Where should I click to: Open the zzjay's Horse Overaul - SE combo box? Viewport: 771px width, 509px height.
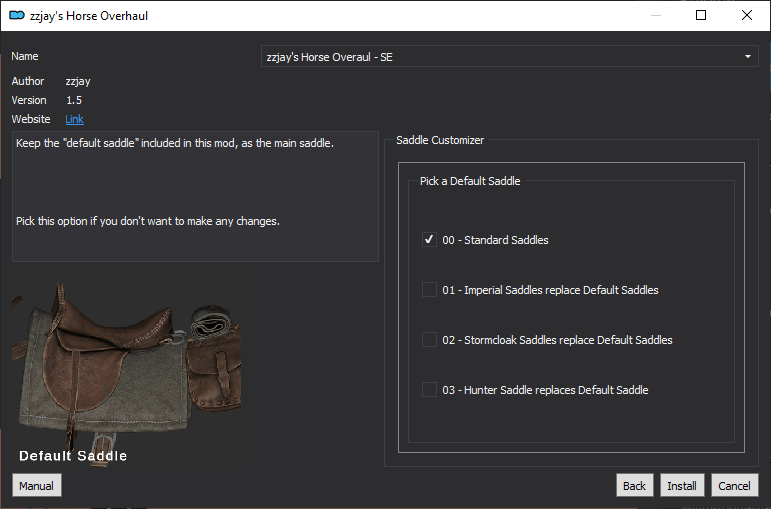509,57
